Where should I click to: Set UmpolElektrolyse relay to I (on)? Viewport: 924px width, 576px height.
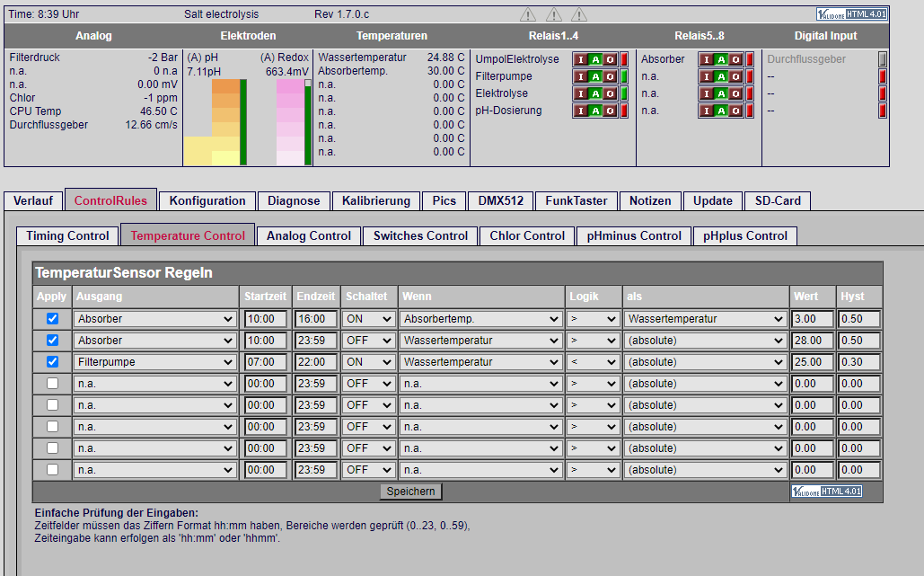point(581,59)
